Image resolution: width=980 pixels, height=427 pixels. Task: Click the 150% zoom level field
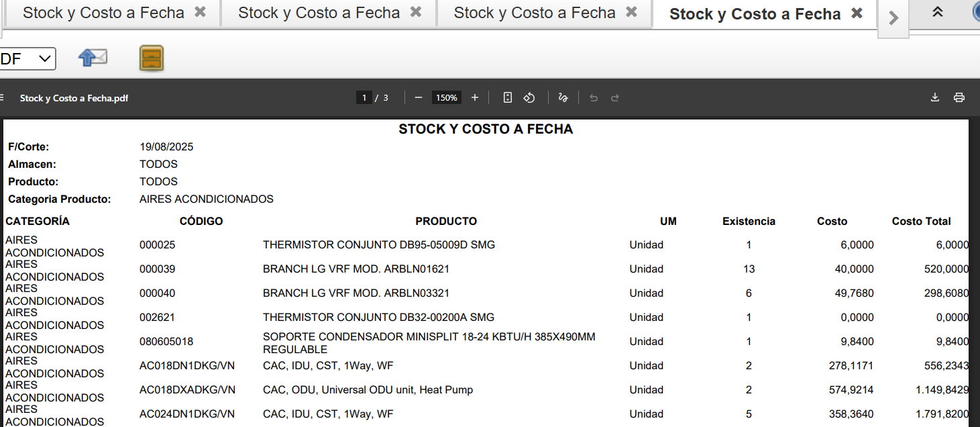tap(446, 98)
